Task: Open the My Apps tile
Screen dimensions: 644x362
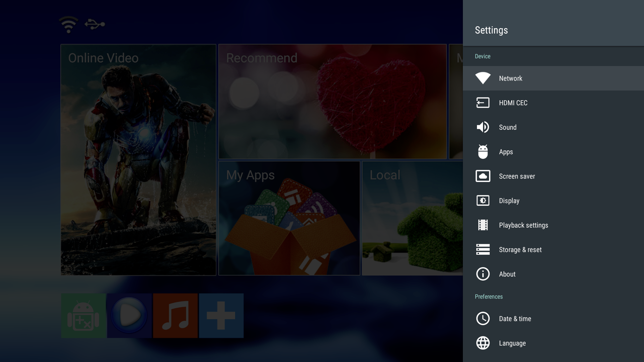Action: pyautogui.click(x=289, y=218)
